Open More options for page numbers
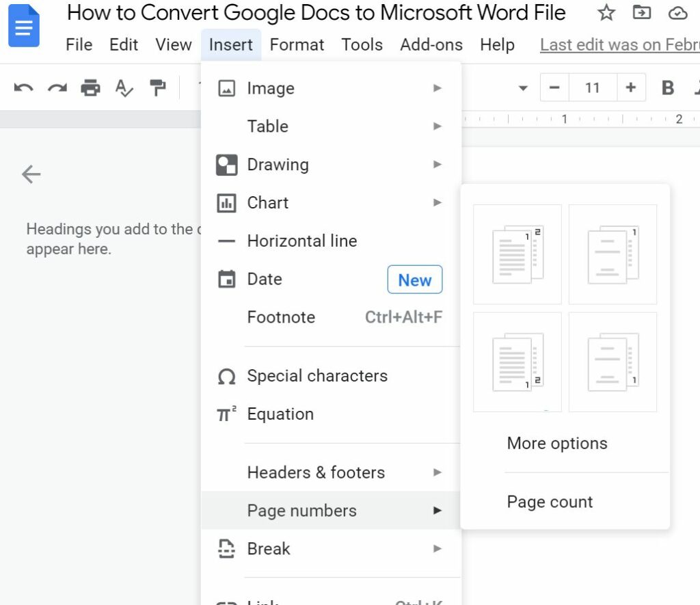This screenshot has width=700, height=605. 565,444
